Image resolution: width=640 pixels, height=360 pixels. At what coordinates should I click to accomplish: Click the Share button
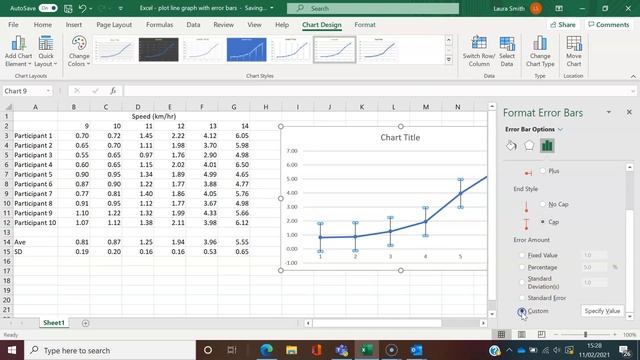[x=563, y=25]
